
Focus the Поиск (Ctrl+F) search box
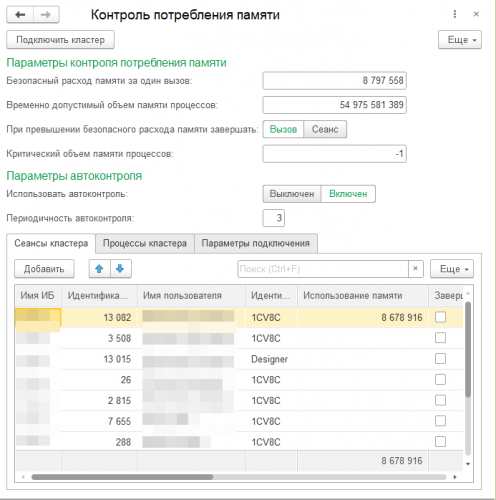tap(323, 269)
